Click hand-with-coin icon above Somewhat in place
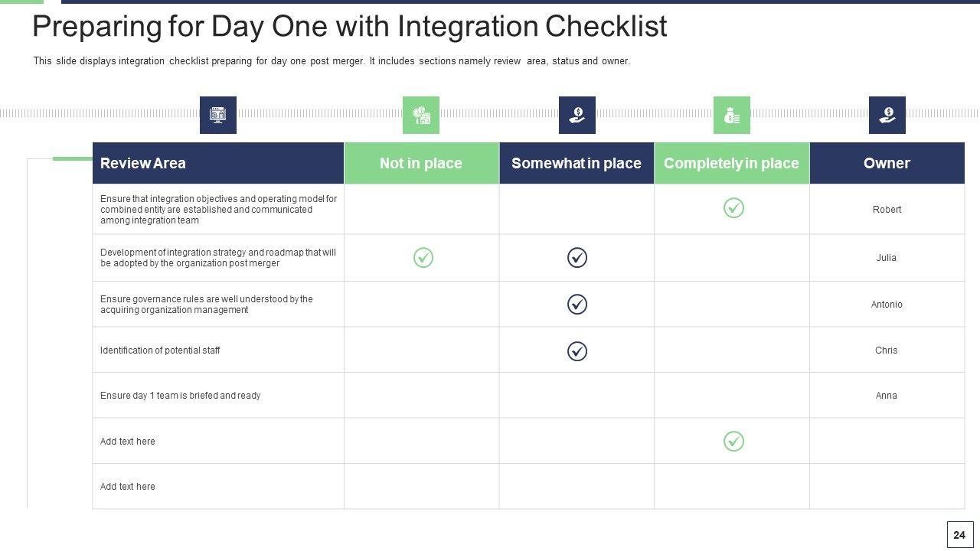980x551 pixels. pyautogui.click(x=577, y=115)
